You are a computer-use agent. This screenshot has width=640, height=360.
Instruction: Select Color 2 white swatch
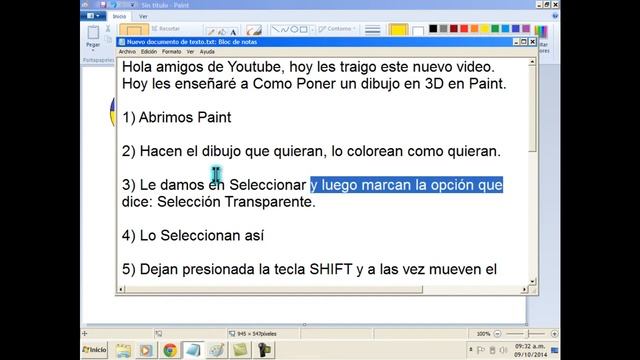pyautogui.click(x=418, y=31)
